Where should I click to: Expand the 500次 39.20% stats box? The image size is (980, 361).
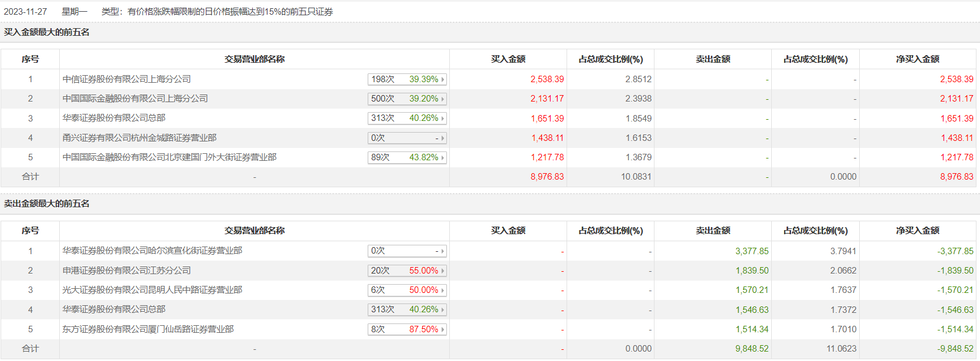coord(406,99)
